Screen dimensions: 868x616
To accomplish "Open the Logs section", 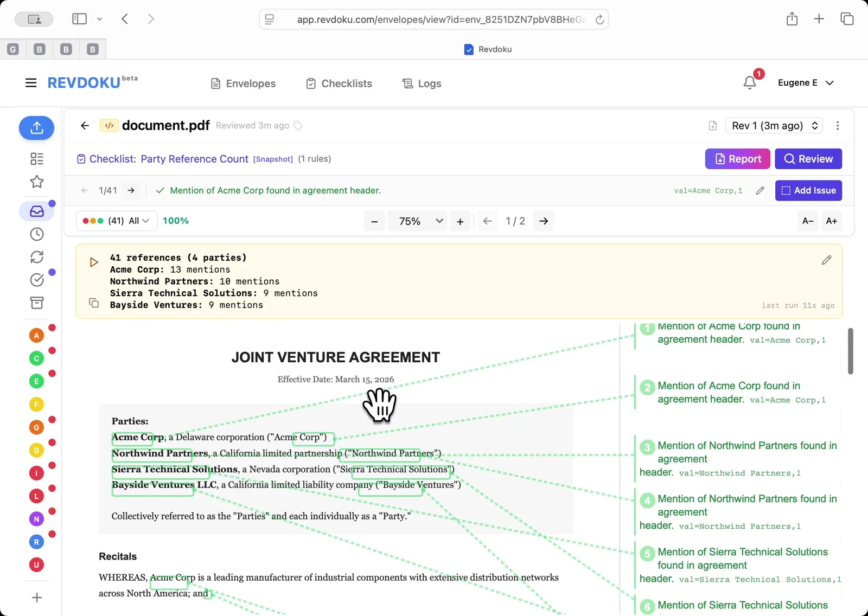I will [421, 83].
